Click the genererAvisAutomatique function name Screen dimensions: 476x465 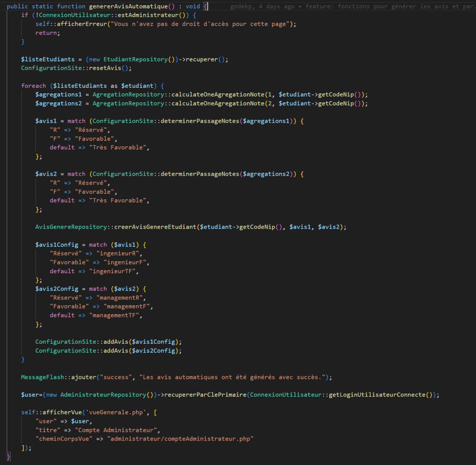(128, 7)
